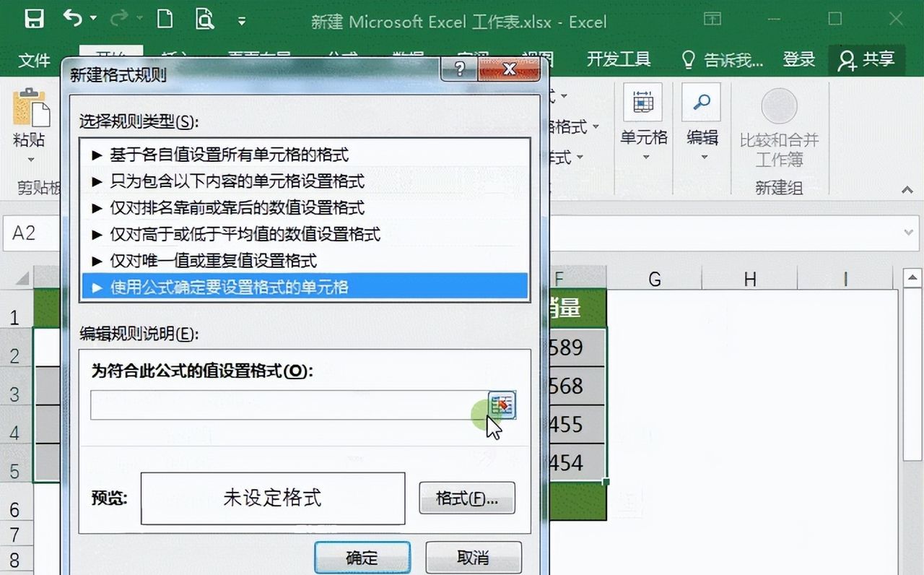Confirm the rule with the 确定 button
The width and height of the screenshot is (924, 575).
tap(362, 557)
